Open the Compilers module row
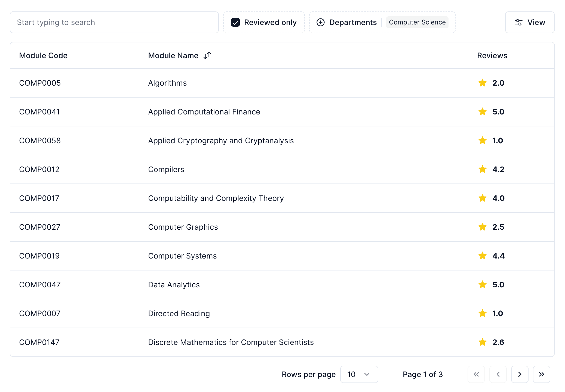The width and height of the screenshot is (565, 392). (x=166, y=169)
